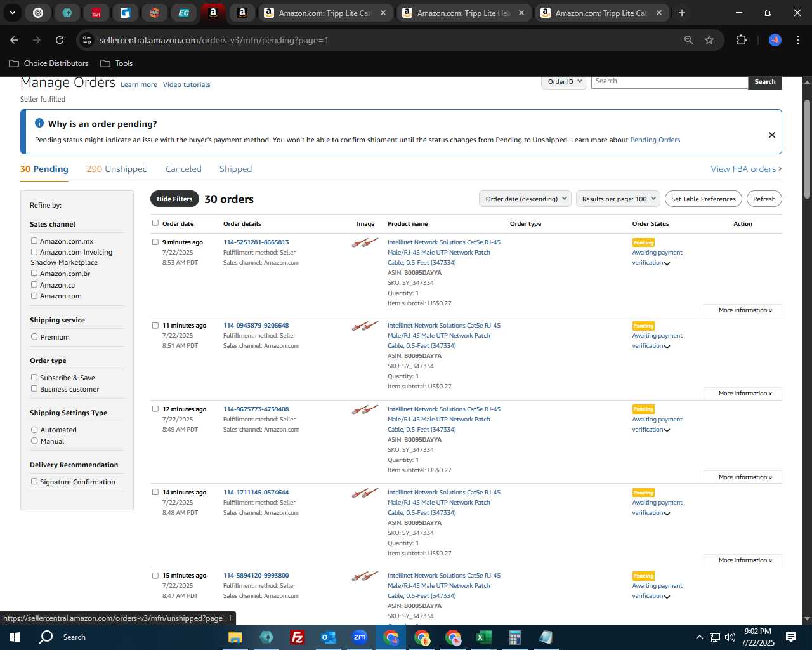The height and width of the screenshot is (650, 812).
Task: Open the Results per page dropdown
Action: [619, 199]
